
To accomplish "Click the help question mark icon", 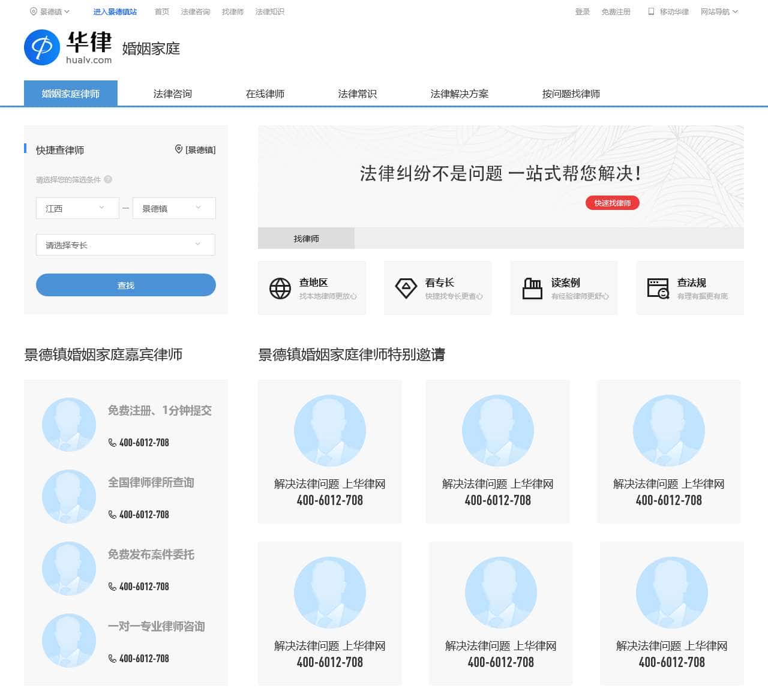I will (x=108, y=179).
